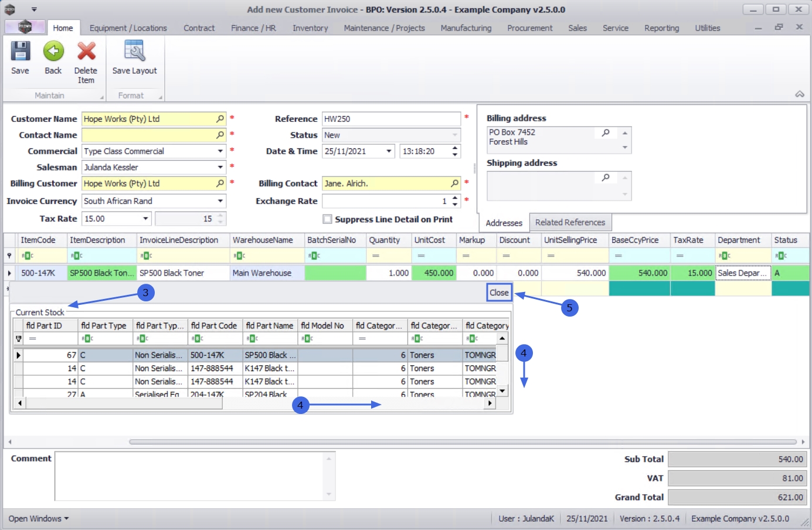Screen dimensions: 812x530
Task: Click the red Delete Item icon
Action: (x=86, y=52)
